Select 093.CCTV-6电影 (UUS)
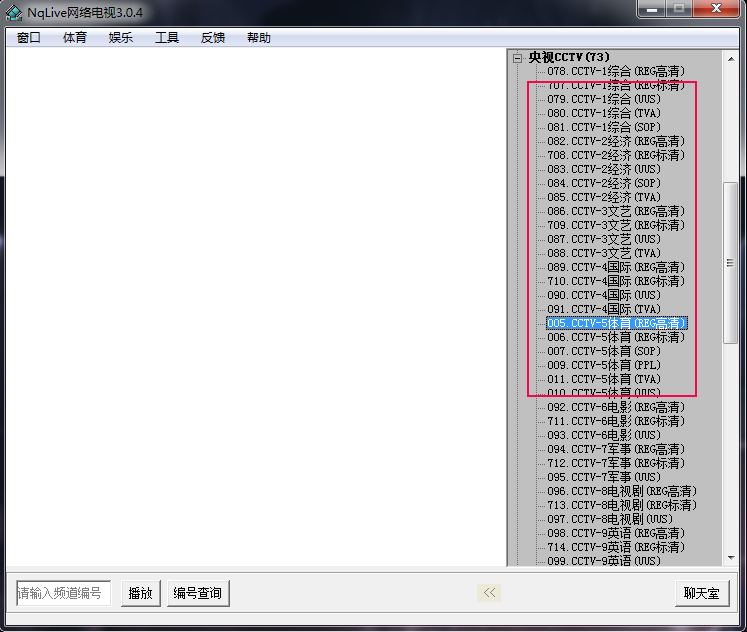 604,435
